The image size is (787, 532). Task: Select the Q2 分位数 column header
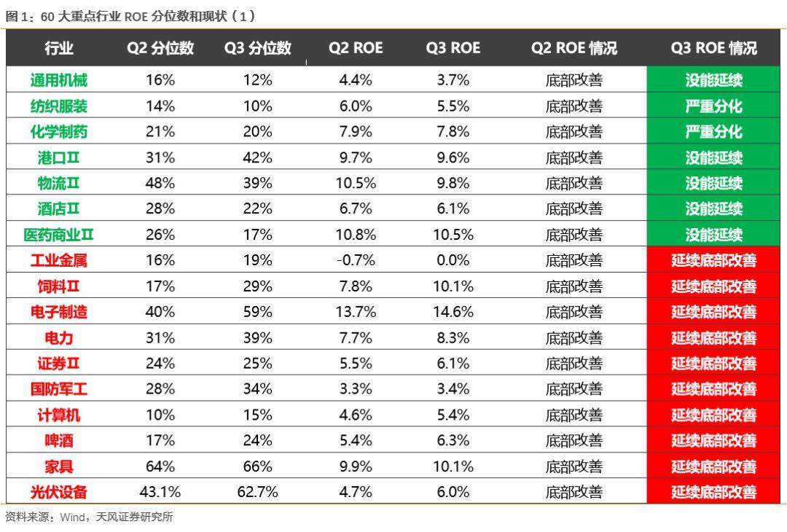click(160, 48)
